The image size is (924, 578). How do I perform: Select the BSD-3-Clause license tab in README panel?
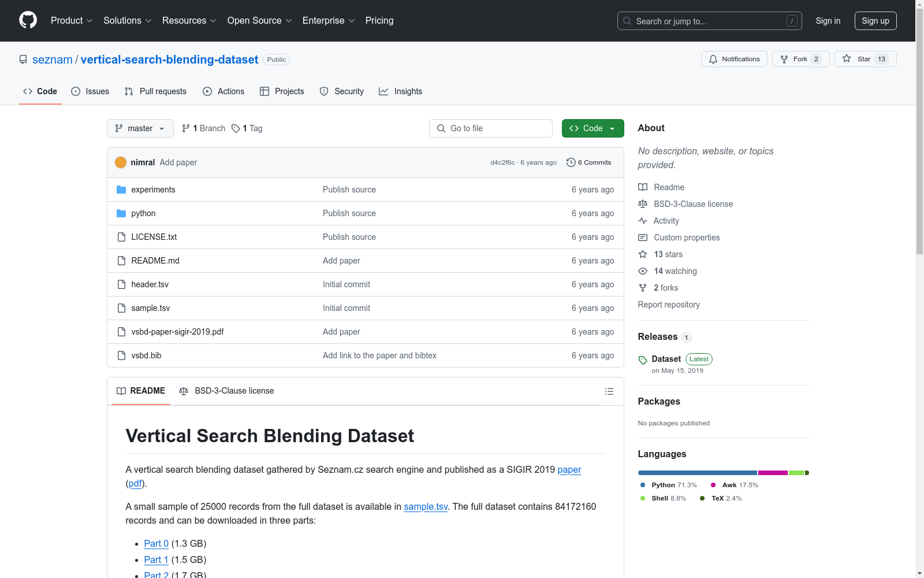point(226,391)
